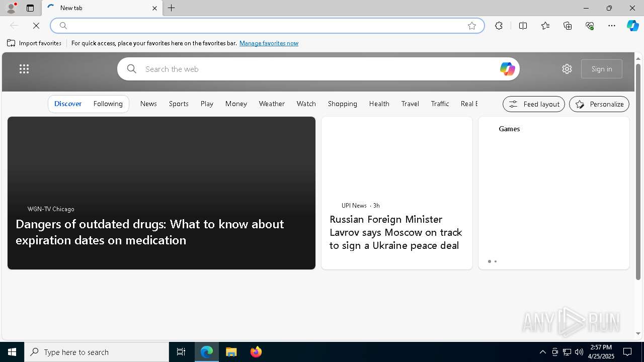Switch to the Following tab

pyautogui.click(x=108, y=104)
